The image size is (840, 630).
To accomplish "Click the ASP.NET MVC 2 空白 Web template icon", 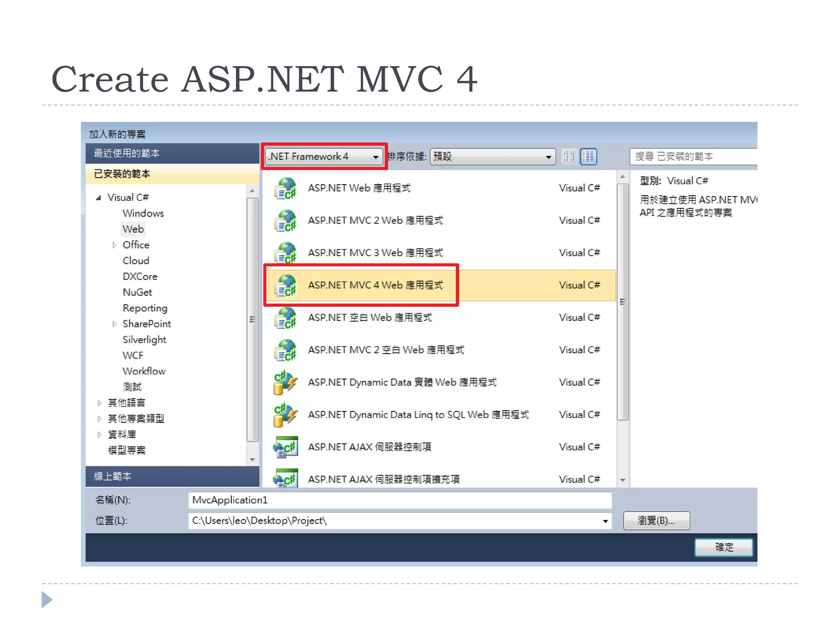I will tap(285, 350).
